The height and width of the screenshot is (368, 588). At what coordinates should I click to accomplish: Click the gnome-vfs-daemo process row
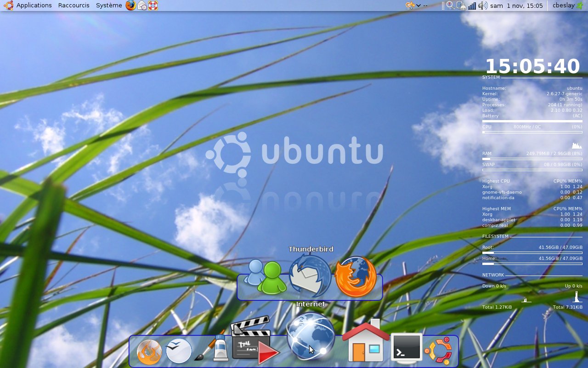point(532,192)
